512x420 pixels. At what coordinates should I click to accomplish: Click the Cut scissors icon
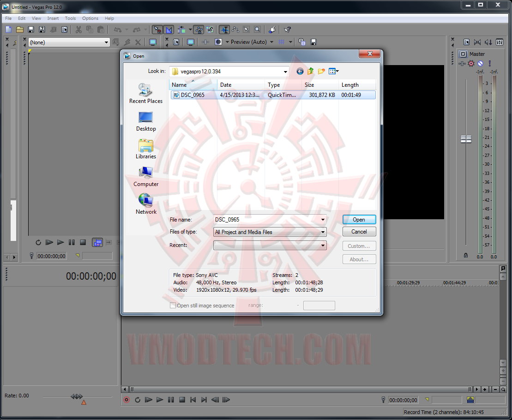(78, 30)
